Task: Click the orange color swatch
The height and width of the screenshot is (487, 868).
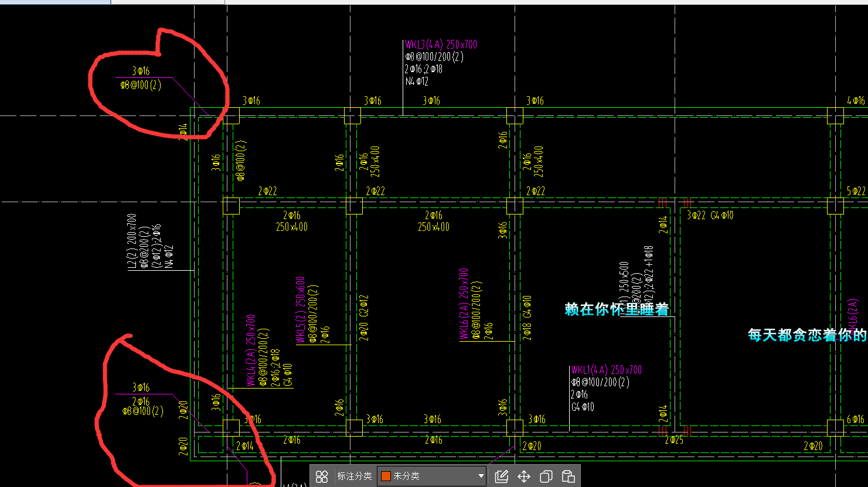Action: click(x=386, y=476)
